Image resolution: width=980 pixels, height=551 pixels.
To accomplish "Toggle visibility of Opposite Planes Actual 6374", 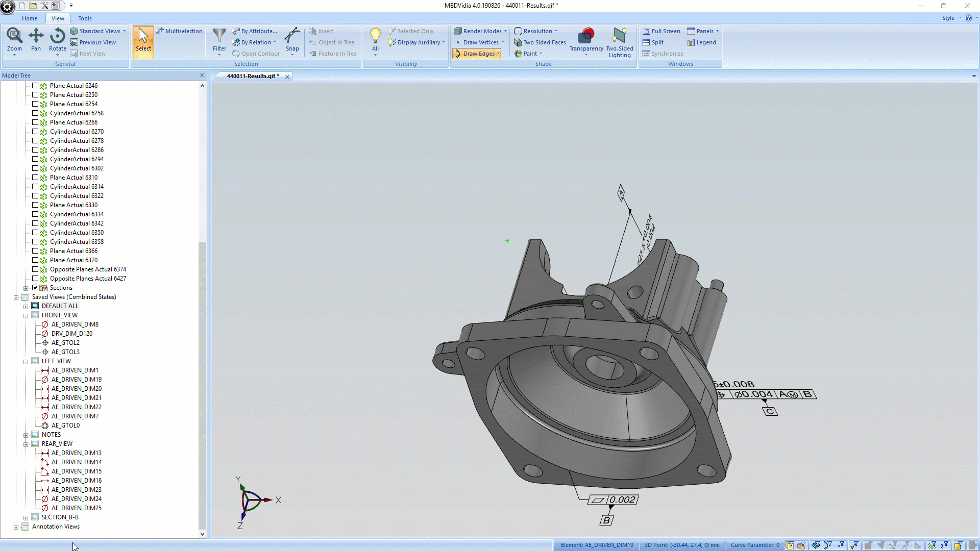I will click(x=34, y=269).
